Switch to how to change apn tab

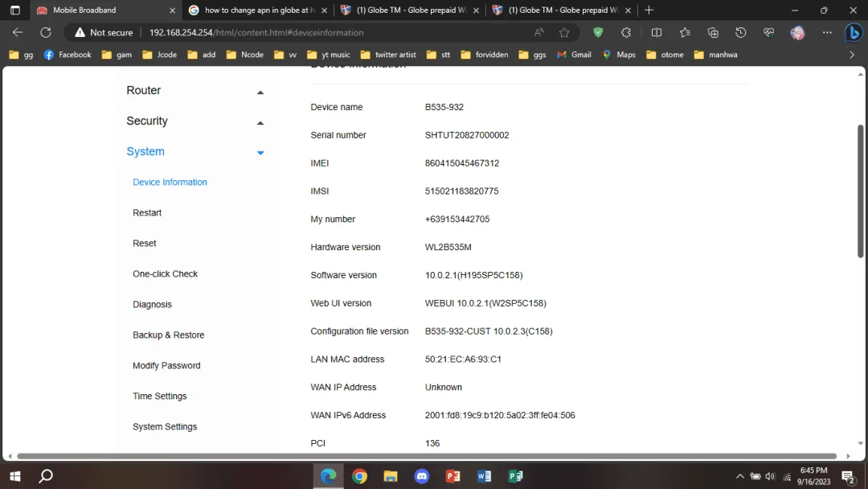point(260,10)
